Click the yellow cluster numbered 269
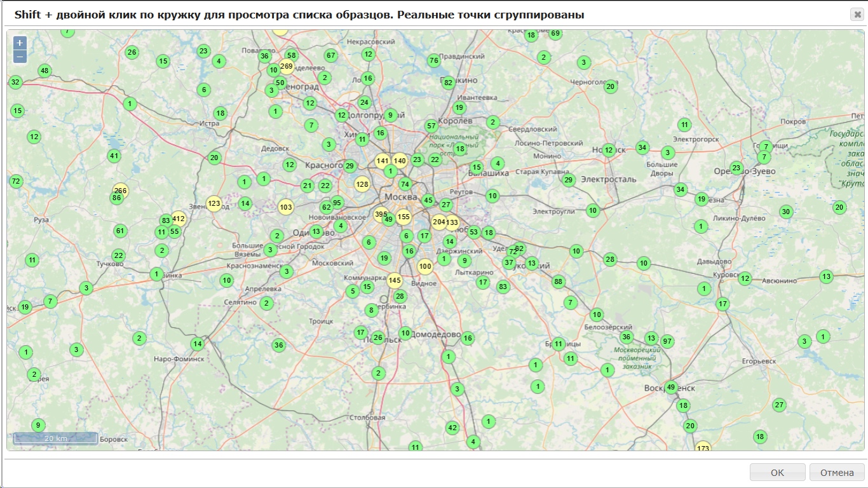Image resolution: width=868 pixels, height=488 pixels. [x=287, y=66]
